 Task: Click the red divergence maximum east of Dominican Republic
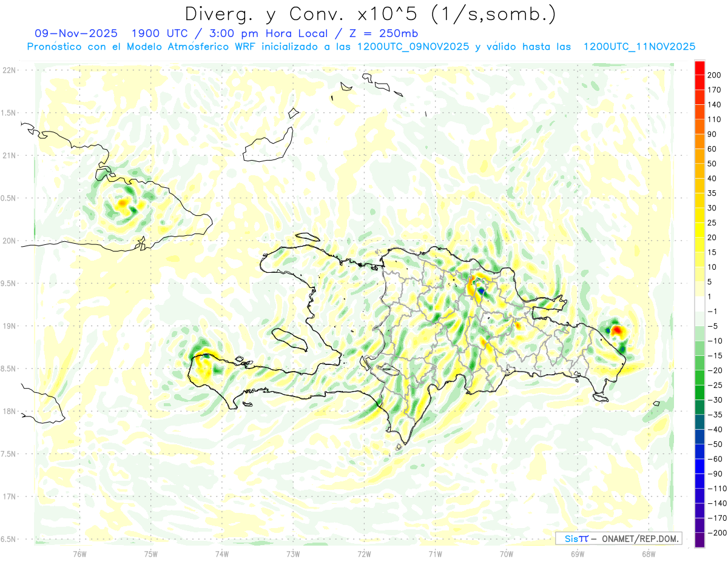coord(617,330)
